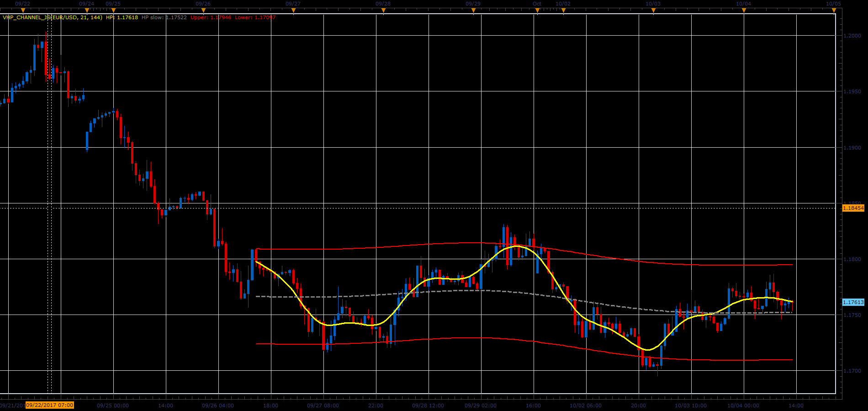The width and height of the screenshot is (868, 411).
Task: Click the 10/02 06:00 time axis label
Action: (586, 406)
